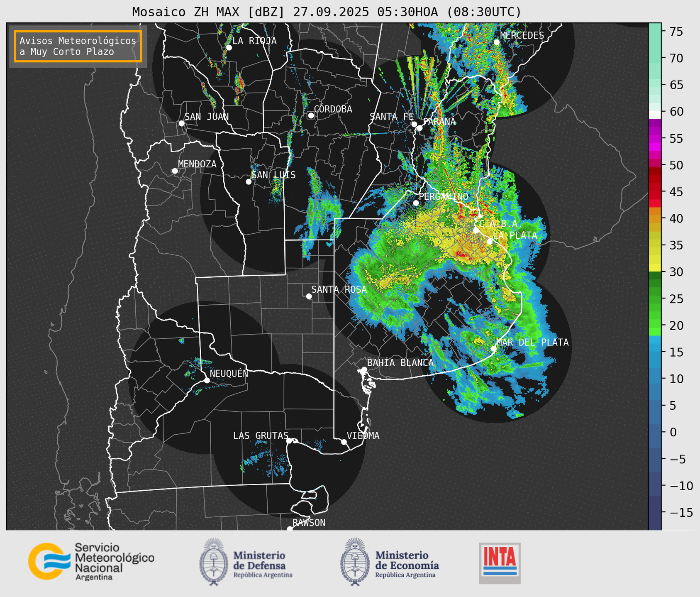The width and height of the screenshot is (700, 597).
Task: Click the PARANÁ city label
Action: click(x=439, y=122)
